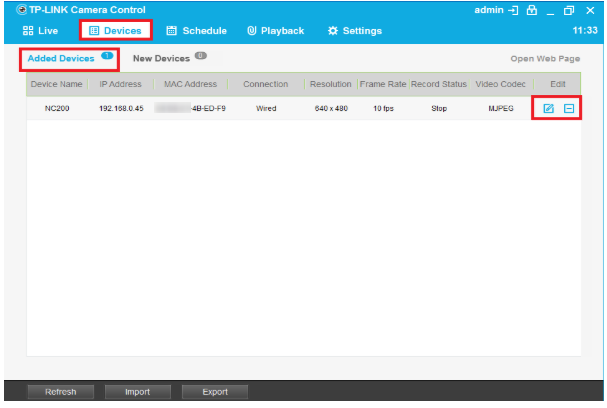Click the Video Codec column header
The height and width of the screenshot is (408, 607).
501,84
